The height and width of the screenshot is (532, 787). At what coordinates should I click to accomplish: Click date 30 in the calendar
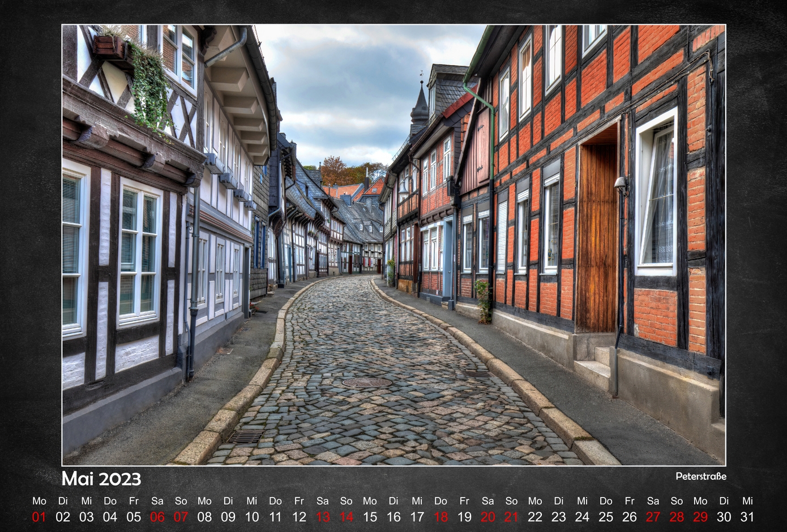724,517
